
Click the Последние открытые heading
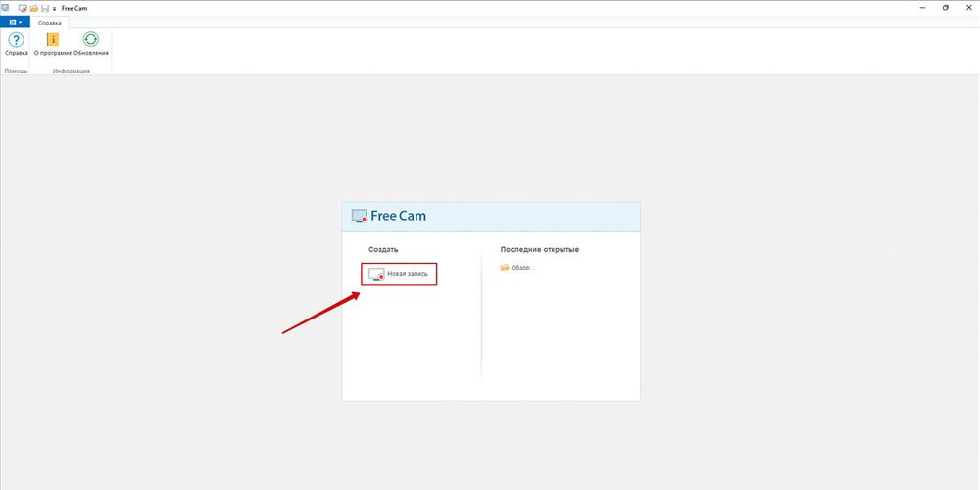(x=539, y=249)
